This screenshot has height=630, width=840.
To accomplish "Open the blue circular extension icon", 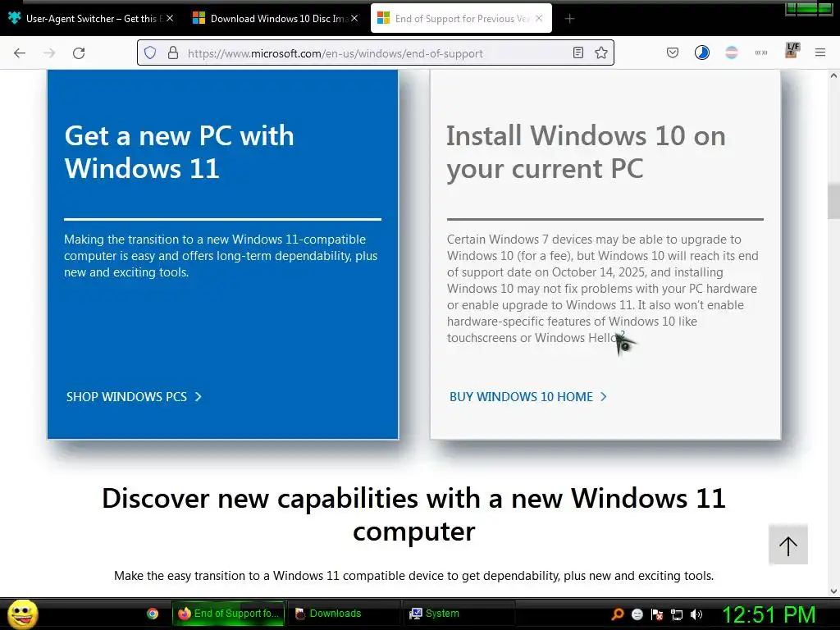I will (x=702, y=52).
